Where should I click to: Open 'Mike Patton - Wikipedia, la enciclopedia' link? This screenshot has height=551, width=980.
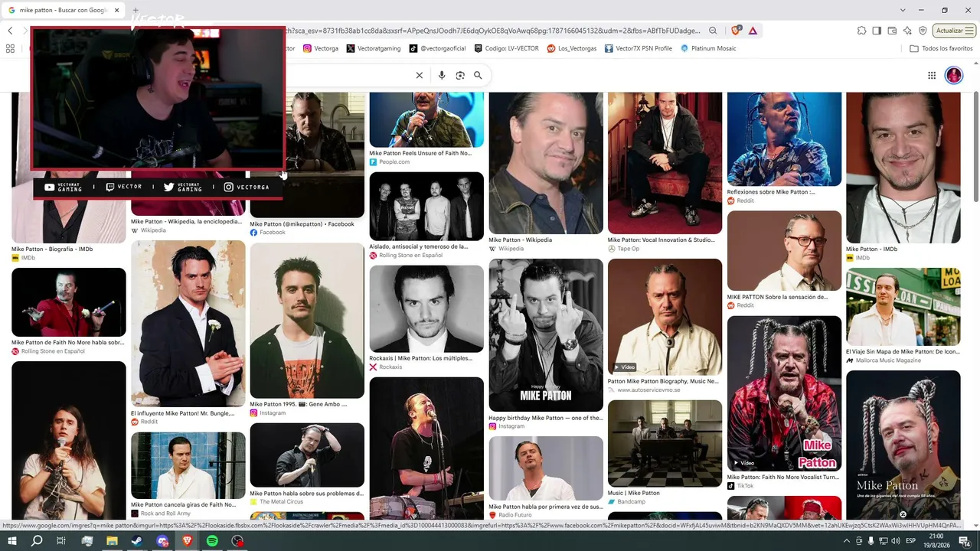(x=186, y=221)
